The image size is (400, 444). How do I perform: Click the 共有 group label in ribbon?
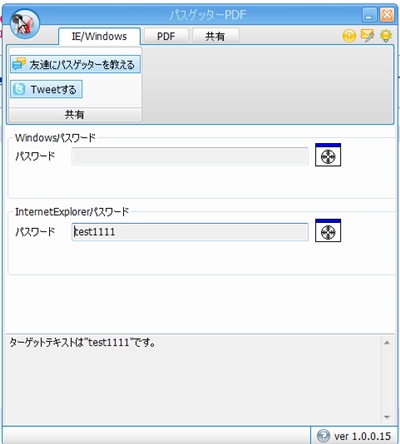click(75, 114)
